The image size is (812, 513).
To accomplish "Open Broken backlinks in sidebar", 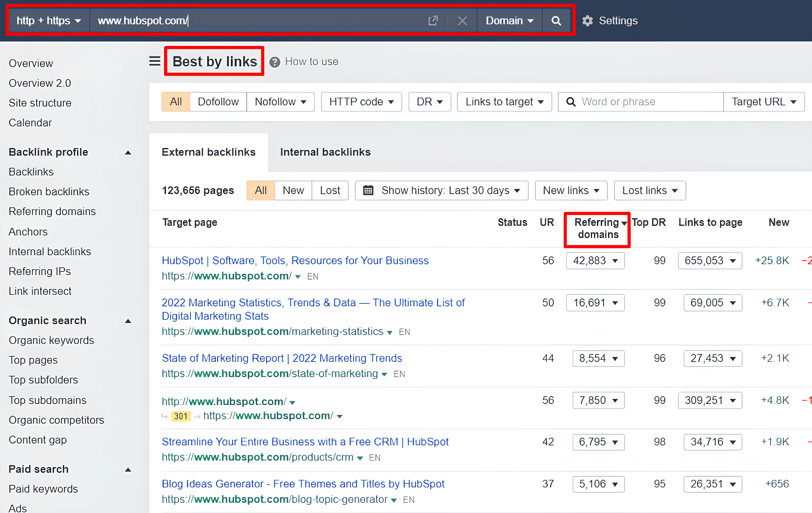I will pyautogui.click(x=49, y=191).
